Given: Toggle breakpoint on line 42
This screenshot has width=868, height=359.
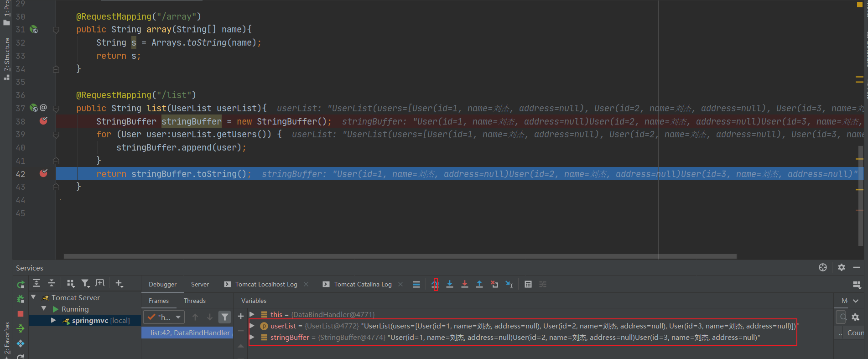Looking at the screenshot, I should tap(44, 173).
